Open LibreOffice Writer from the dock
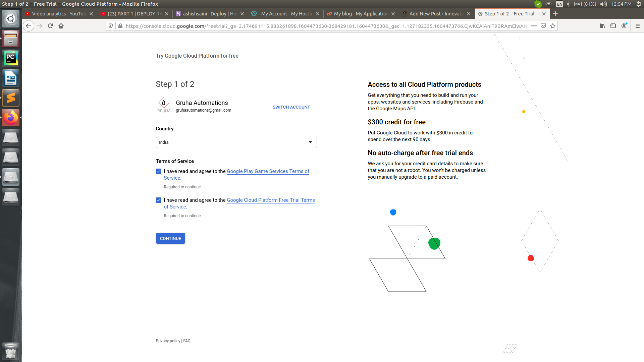 click(11, 78)
